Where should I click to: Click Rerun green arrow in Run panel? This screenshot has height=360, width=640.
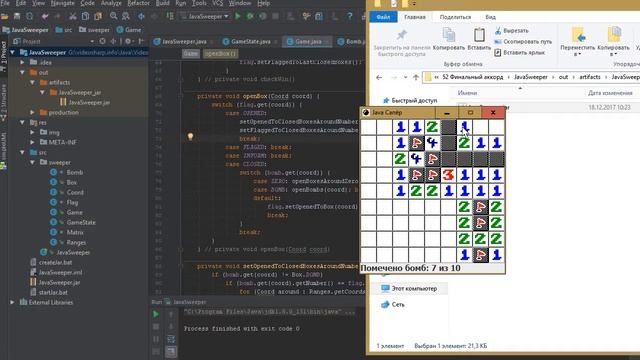tap(156, 314)
